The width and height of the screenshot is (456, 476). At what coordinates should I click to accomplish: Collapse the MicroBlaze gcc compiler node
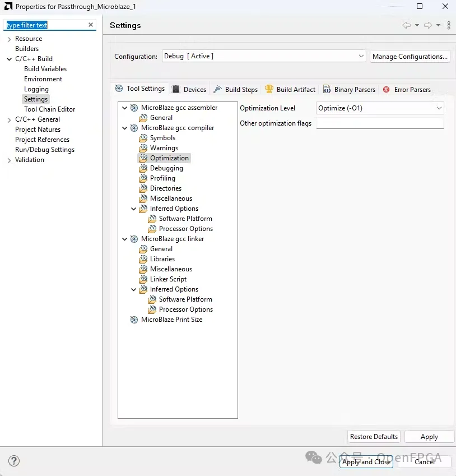[124, 128]
